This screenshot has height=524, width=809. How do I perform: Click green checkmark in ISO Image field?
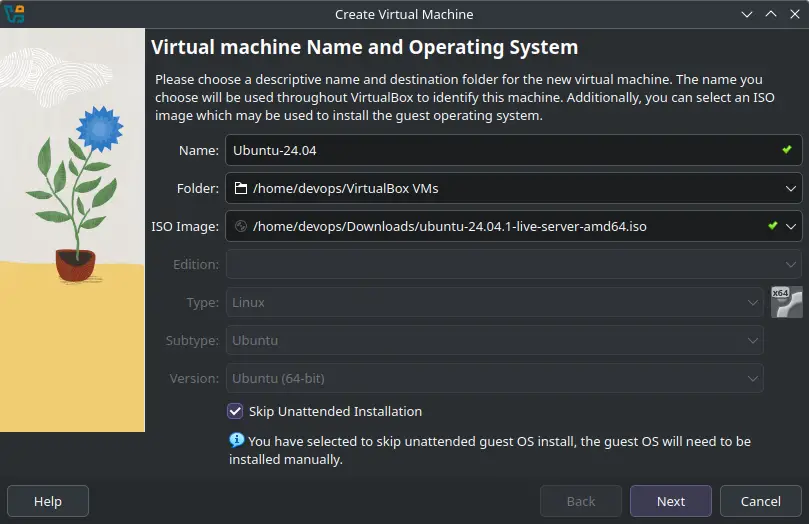tap(772, 225)
